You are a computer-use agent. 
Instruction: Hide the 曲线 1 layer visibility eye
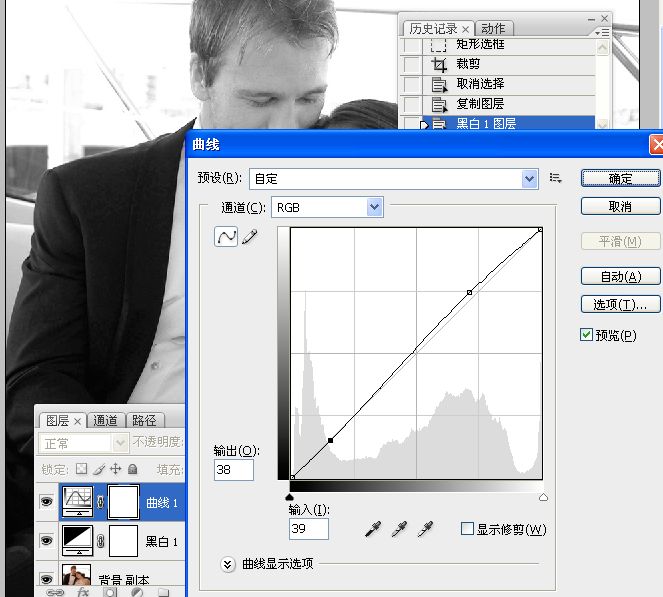[47, 501]
